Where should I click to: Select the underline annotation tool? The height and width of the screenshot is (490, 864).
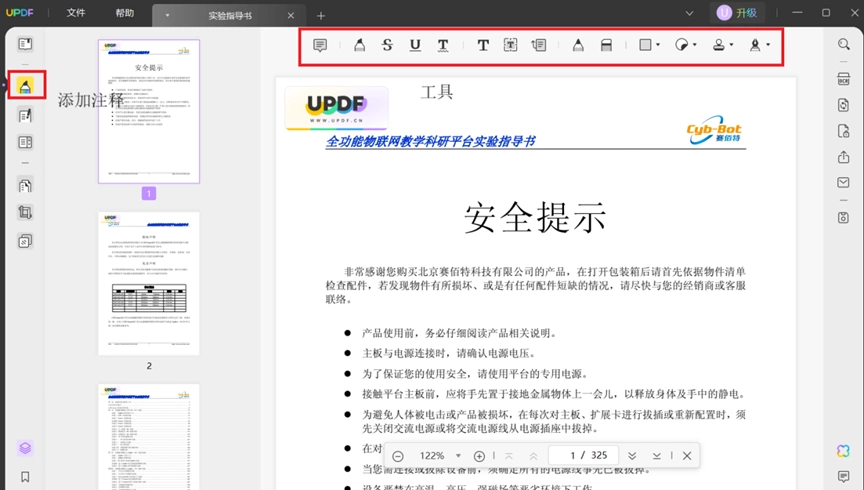tap(415, 45)
